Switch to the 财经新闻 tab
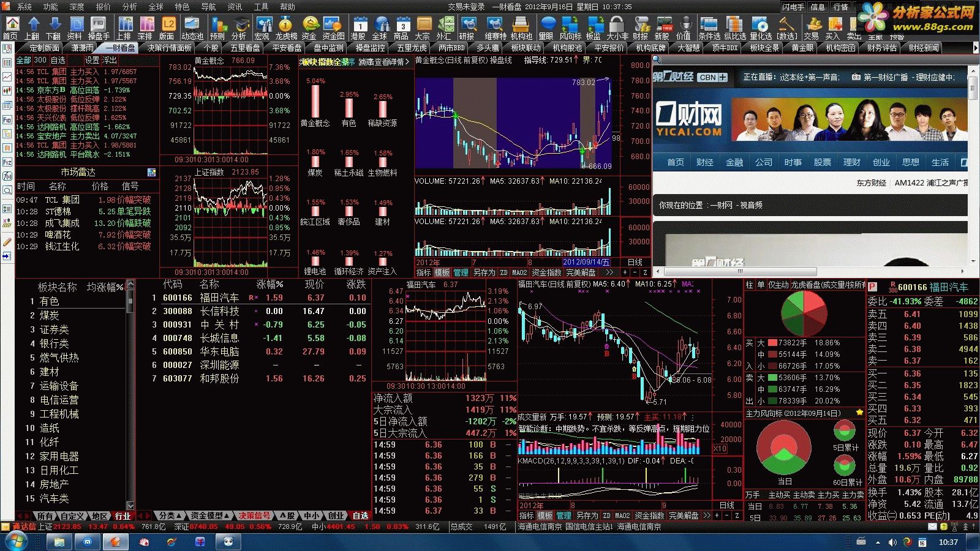980x551 pixels. tap(924, 48)
